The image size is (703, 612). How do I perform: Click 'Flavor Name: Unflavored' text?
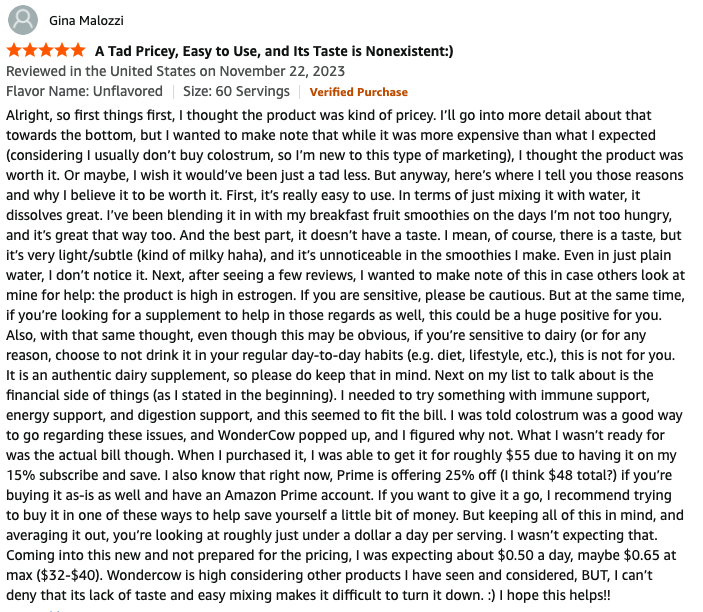click(76, 92)
